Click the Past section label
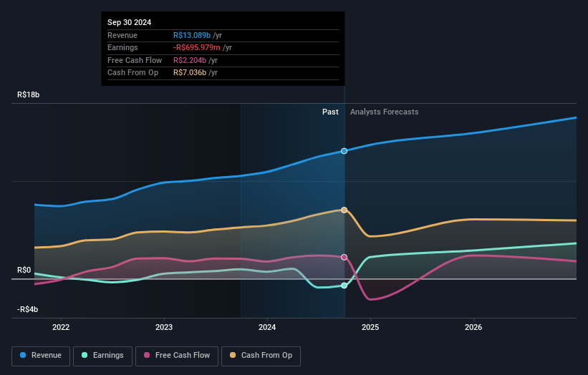 330,112
